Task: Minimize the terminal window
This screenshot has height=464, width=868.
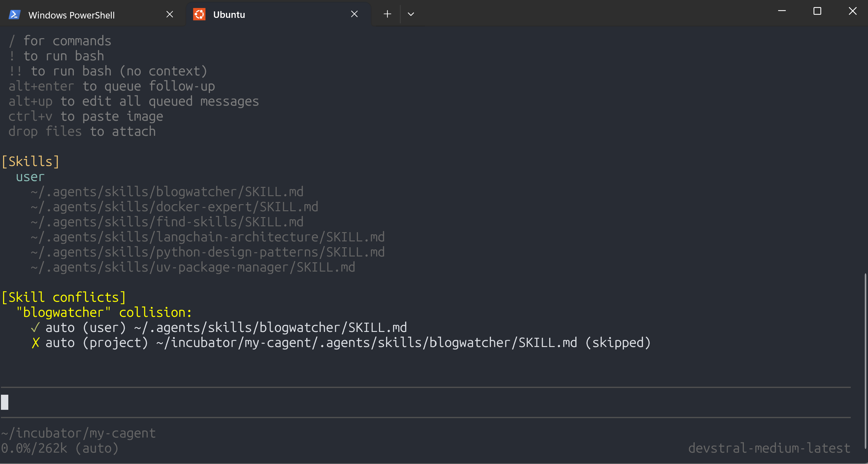Action: pos(782,11)
